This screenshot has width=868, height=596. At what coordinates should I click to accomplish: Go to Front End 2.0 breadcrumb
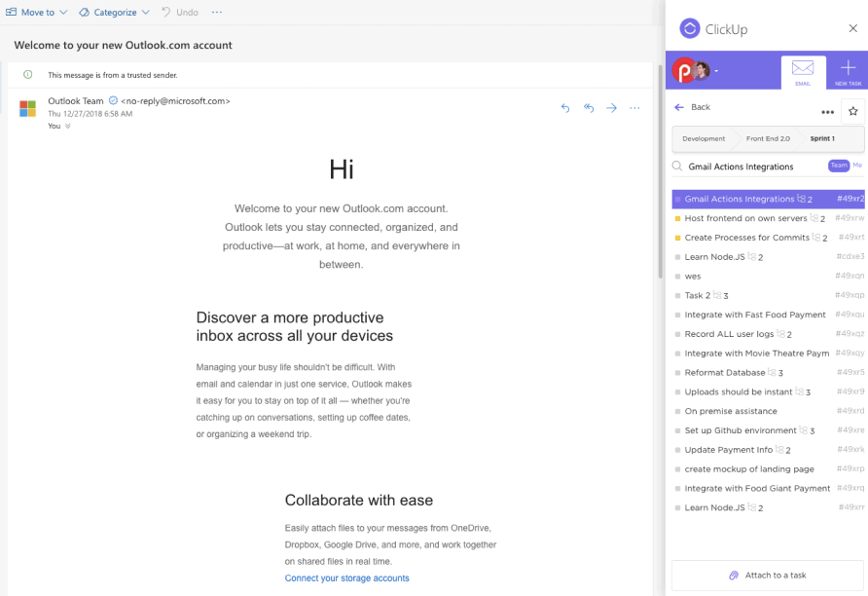768,138
